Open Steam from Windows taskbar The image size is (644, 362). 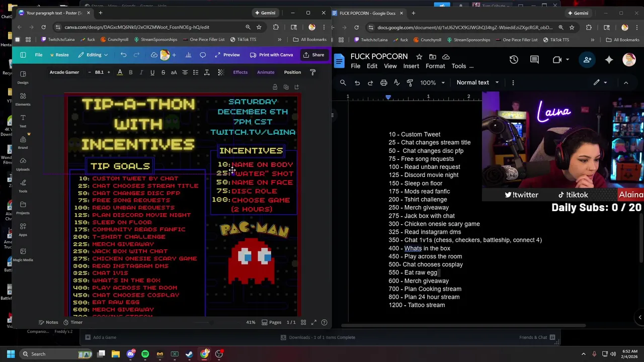point(189,354)
